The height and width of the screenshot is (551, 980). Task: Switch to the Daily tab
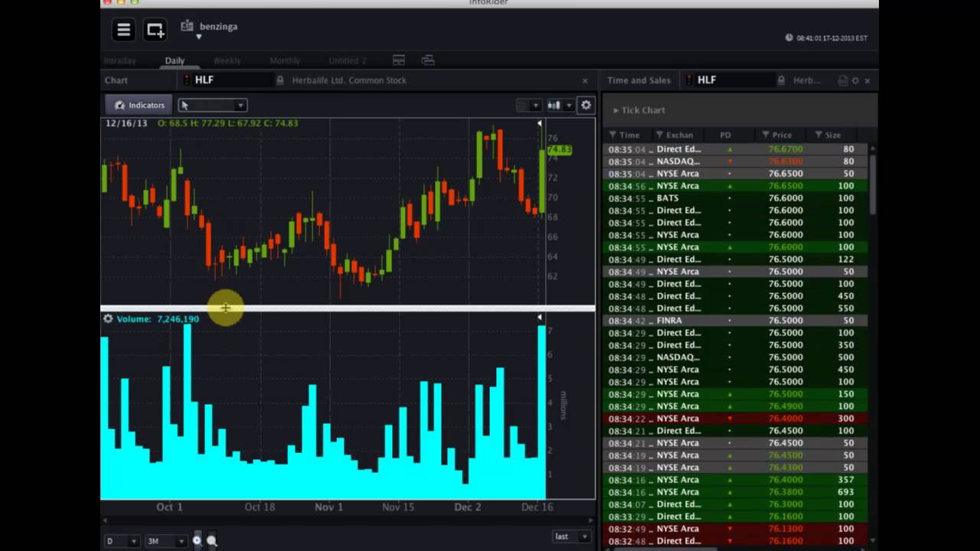coord(175,60)
